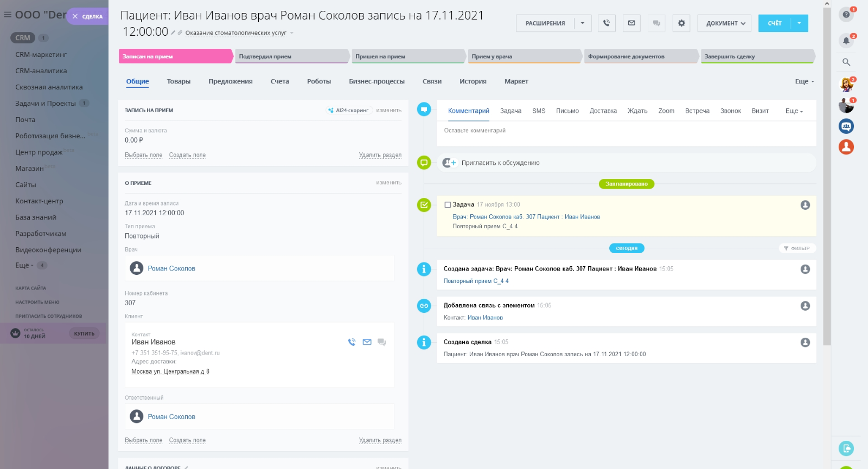
Task: Click the Фильтр button in the timeline
Action: click(x=797, y=248)
